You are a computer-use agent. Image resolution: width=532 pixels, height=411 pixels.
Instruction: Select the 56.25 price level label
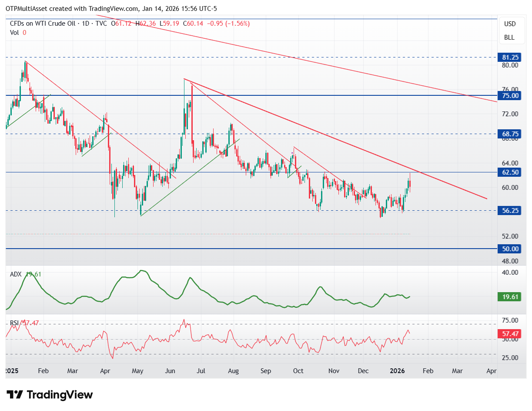[x=509, y=210]
